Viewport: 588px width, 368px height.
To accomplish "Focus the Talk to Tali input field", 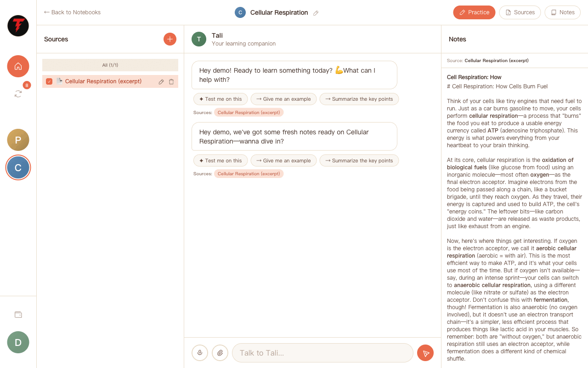I will click(x=322, y=353).
